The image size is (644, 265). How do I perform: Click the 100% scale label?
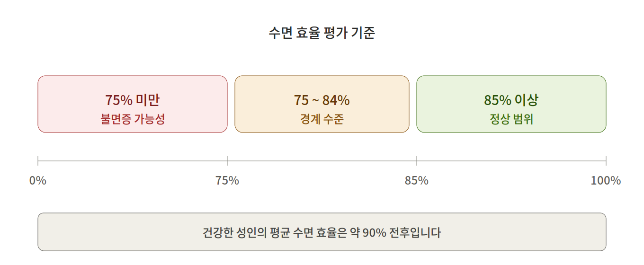[606, 180]
